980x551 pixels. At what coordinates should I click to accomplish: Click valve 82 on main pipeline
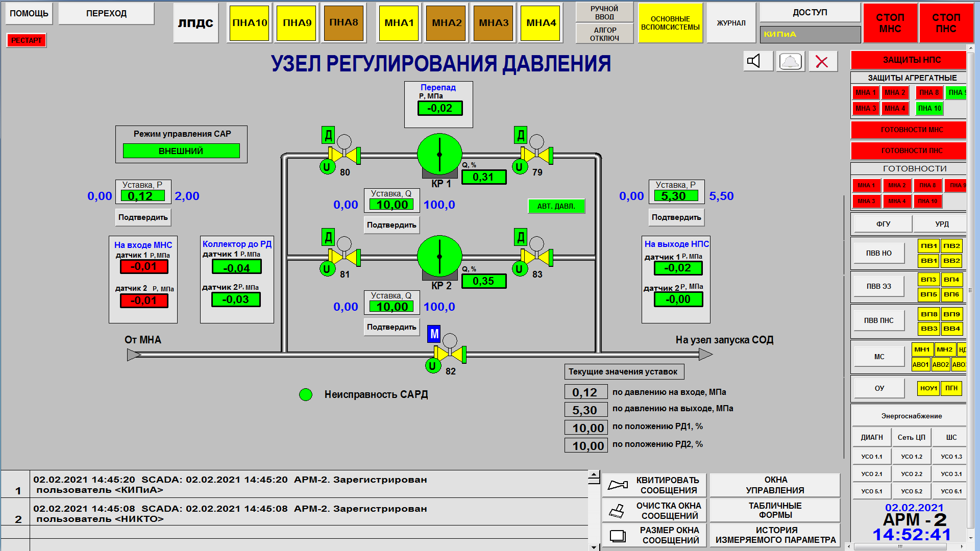click(x=450, y=354)
